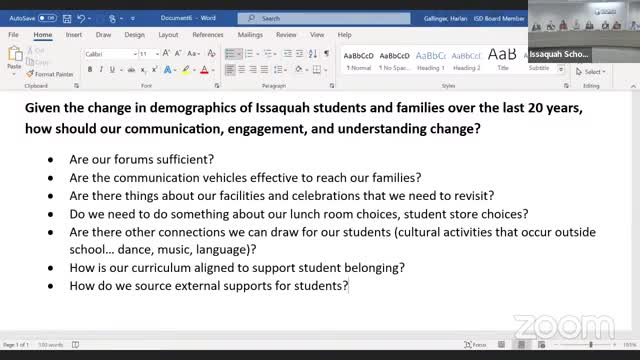640x360 pixels.
Task: Open Customize Quick Access Toolbar dropdown
Action: [133, 18]
